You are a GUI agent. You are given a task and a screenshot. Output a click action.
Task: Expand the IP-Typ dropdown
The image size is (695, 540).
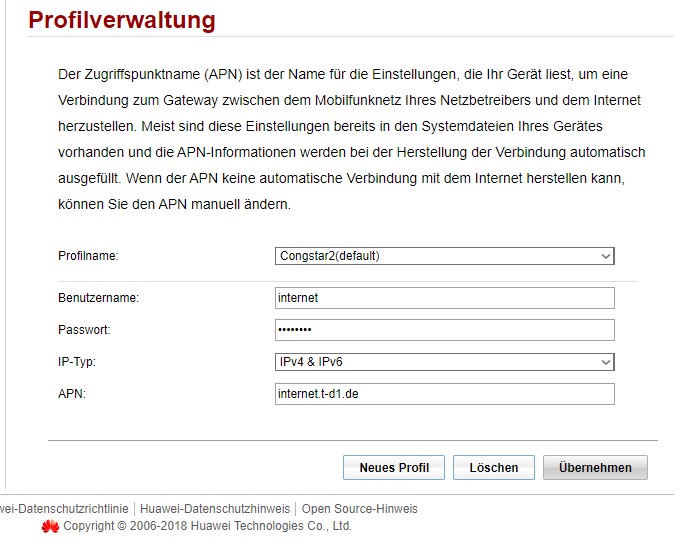pos(444,362)
